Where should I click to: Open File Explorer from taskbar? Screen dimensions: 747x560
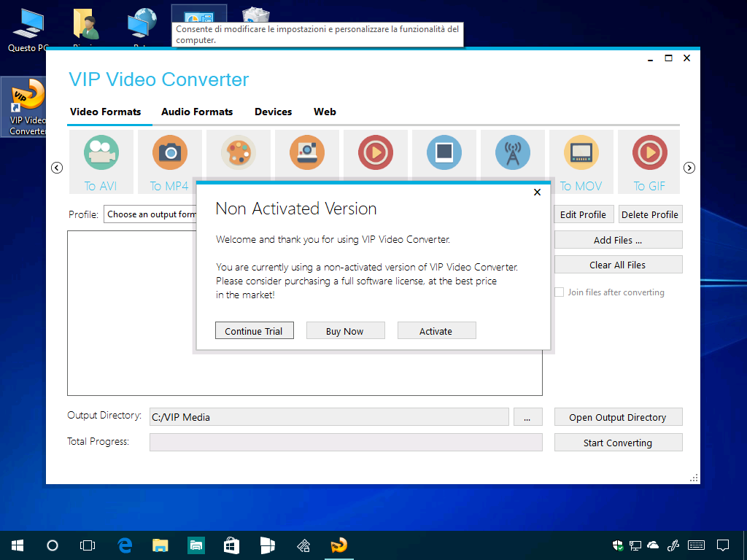(x=160, y=545)
